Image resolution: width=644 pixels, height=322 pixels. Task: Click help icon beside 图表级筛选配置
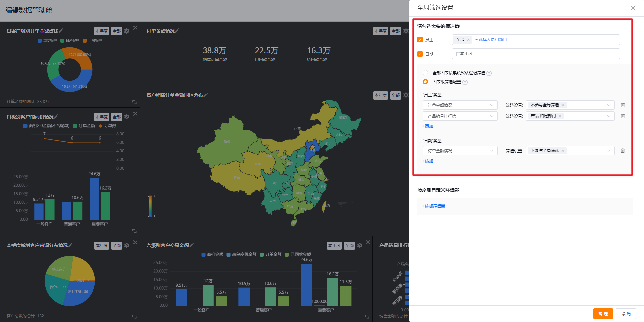(x=465, y=82)
